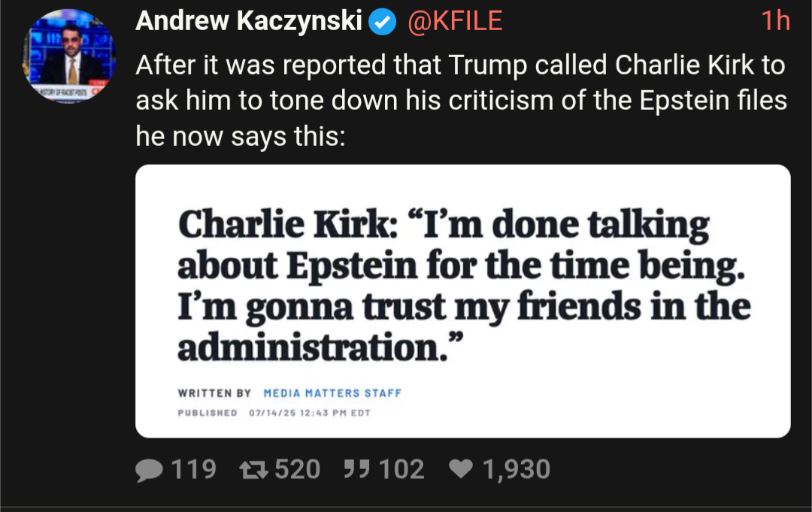Open the embedded Charlie Kirk headline image

tap(463, 301)
